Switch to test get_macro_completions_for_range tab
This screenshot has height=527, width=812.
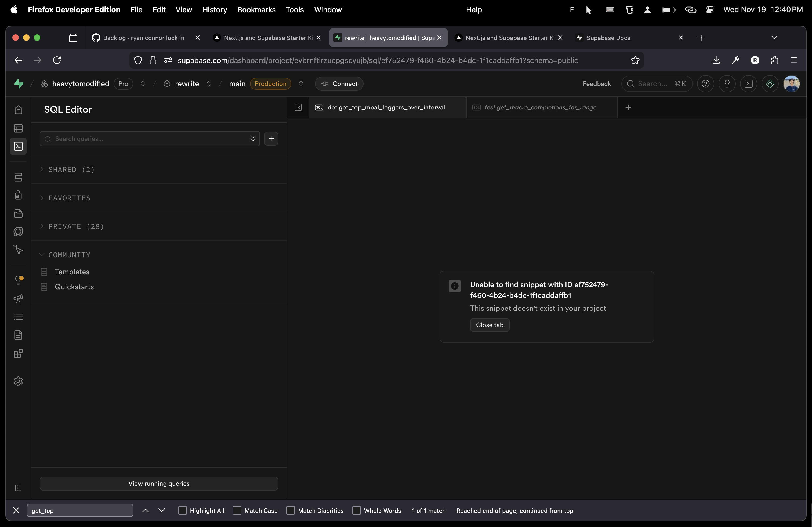540,107
